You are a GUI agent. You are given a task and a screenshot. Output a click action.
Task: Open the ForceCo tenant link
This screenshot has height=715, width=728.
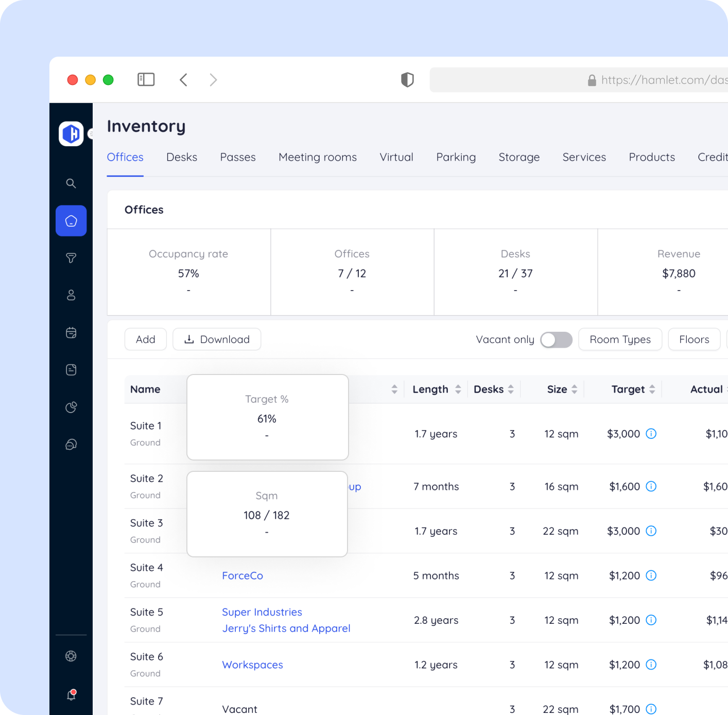242,575
